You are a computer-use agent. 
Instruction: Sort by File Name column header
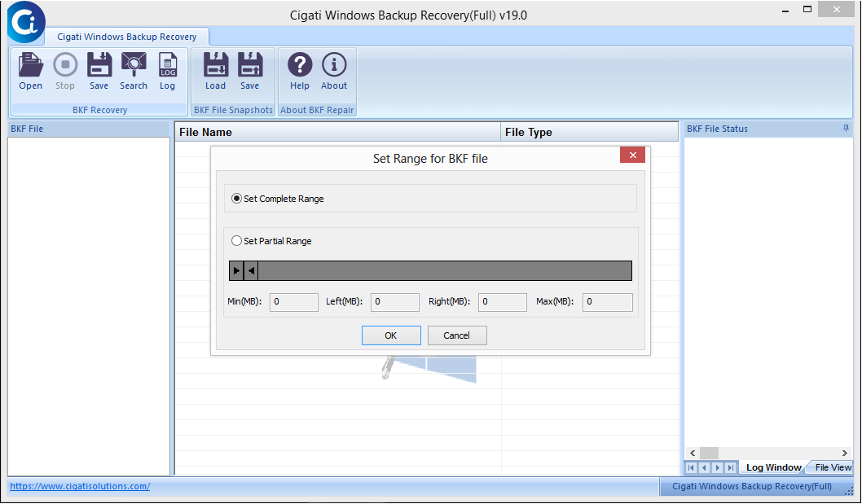click(x=337, y=132)
